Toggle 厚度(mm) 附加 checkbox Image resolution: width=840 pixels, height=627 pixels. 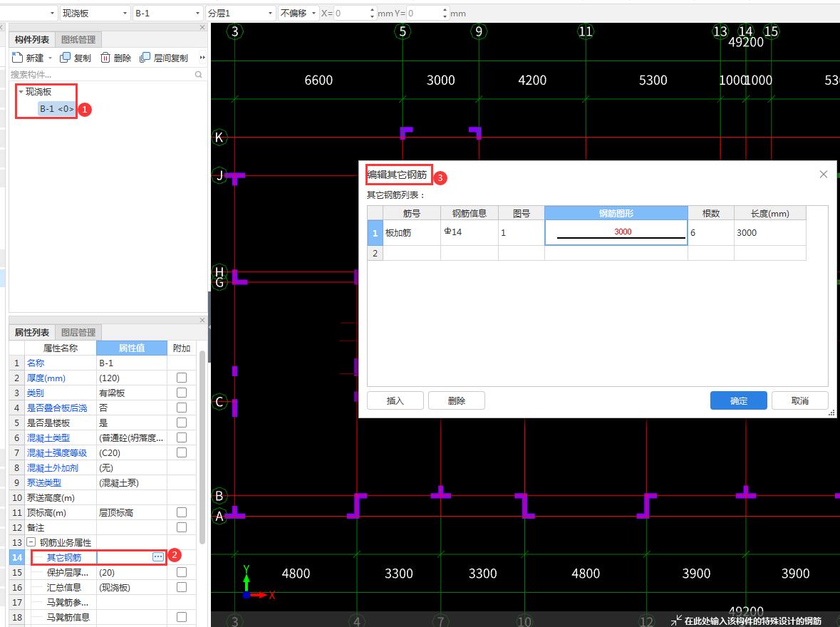[182, 378]
